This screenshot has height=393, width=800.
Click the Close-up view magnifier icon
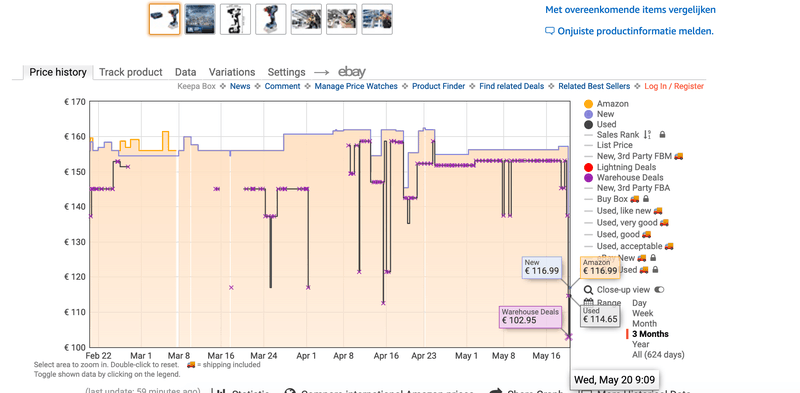[x=589, y=290]
